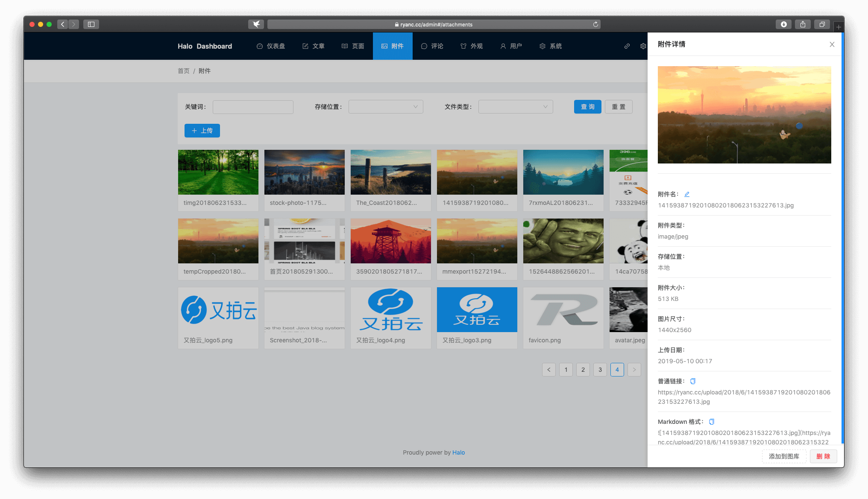Click the Safari share icon

click(x=803, y=24)
